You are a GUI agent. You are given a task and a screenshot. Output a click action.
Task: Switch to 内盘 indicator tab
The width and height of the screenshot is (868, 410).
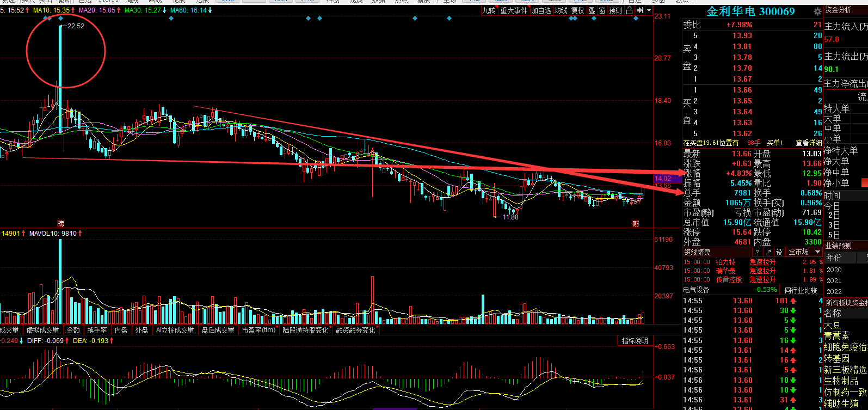pos(121,330)
